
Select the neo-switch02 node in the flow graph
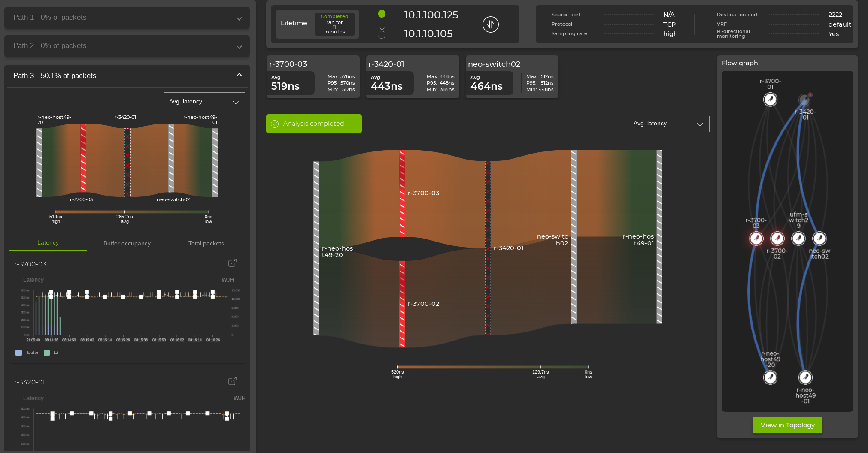pos(819,239)
